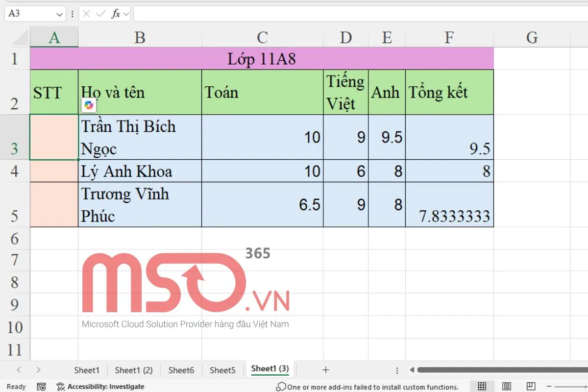Screen dimensions: 588x392
Task: Click the Normal view icon in status bar
Action: [x=482, y=386]
